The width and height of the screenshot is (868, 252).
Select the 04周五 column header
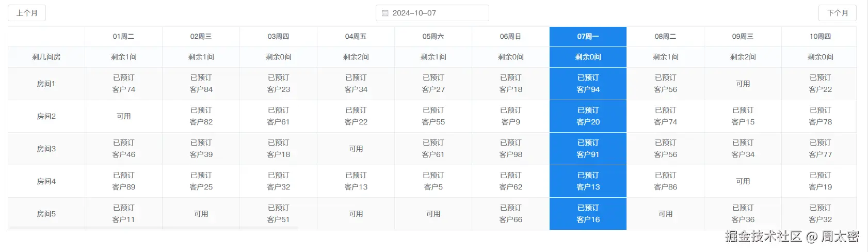pos(356,37)
